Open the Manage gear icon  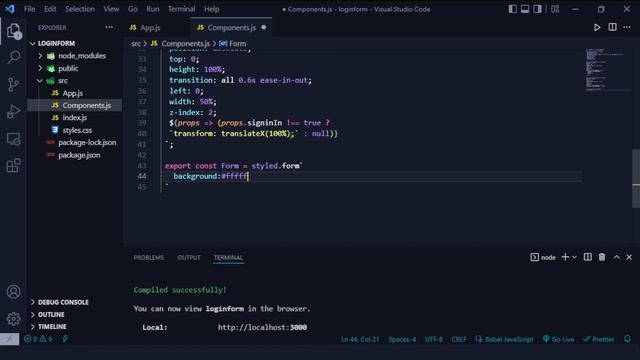13,318
